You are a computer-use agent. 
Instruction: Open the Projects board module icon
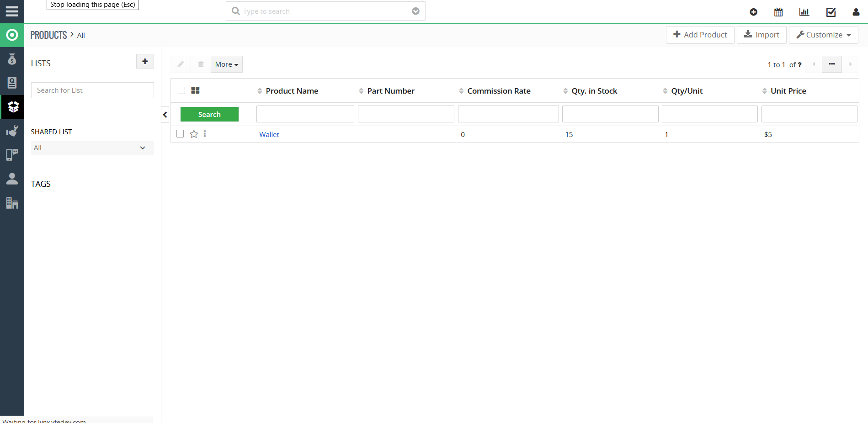point(12,155)
